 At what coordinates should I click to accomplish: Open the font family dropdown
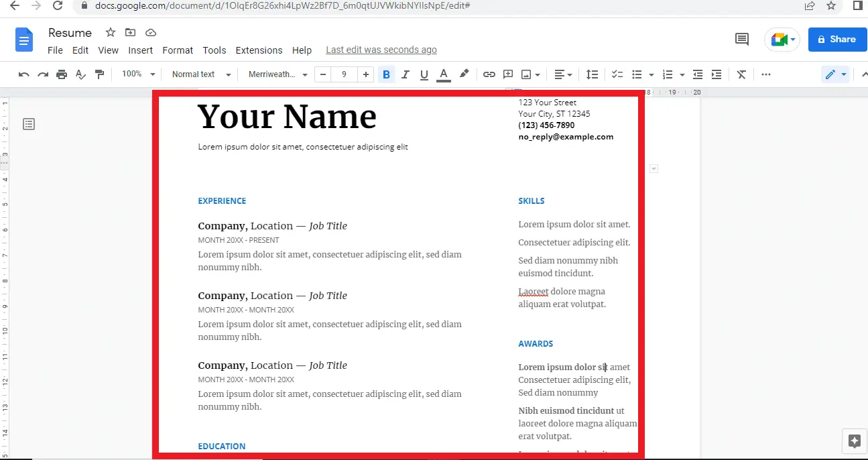click(277, 74)
